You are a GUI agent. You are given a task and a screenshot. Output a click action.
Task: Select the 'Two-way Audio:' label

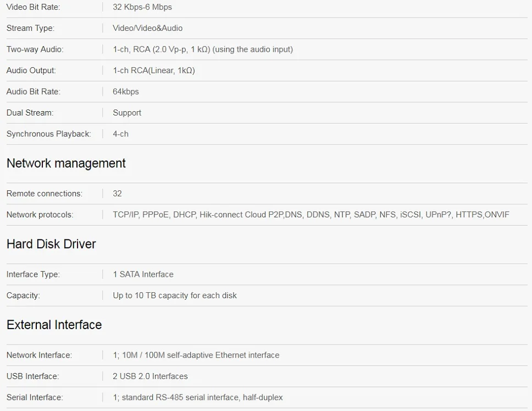point(35,50)
